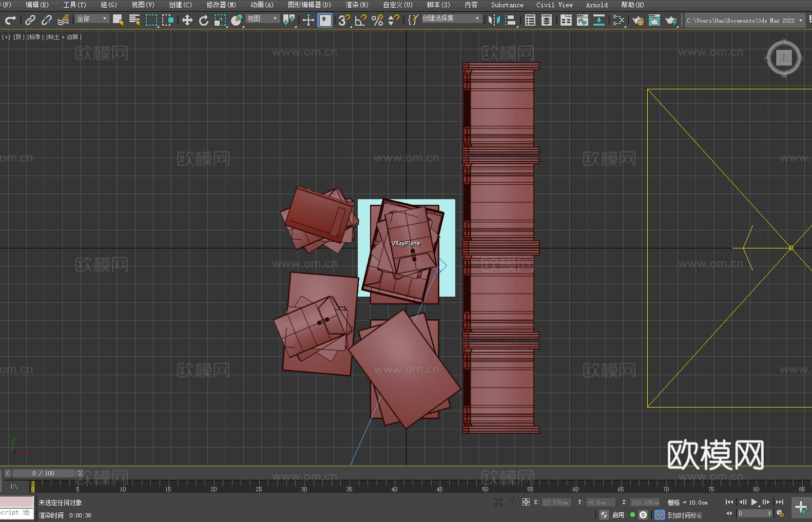Open the 工具(T) menu

click(75, 5)
